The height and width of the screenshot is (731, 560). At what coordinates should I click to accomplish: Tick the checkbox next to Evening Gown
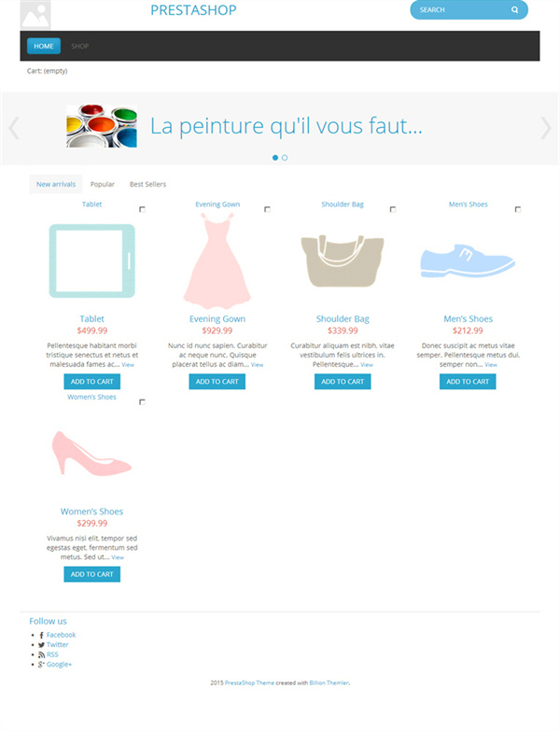267,209
